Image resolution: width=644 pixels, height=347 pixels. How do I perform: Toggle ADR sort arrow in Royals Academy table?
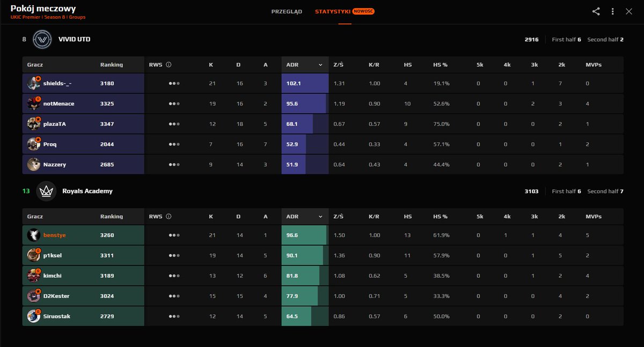(x=320, y=217)
